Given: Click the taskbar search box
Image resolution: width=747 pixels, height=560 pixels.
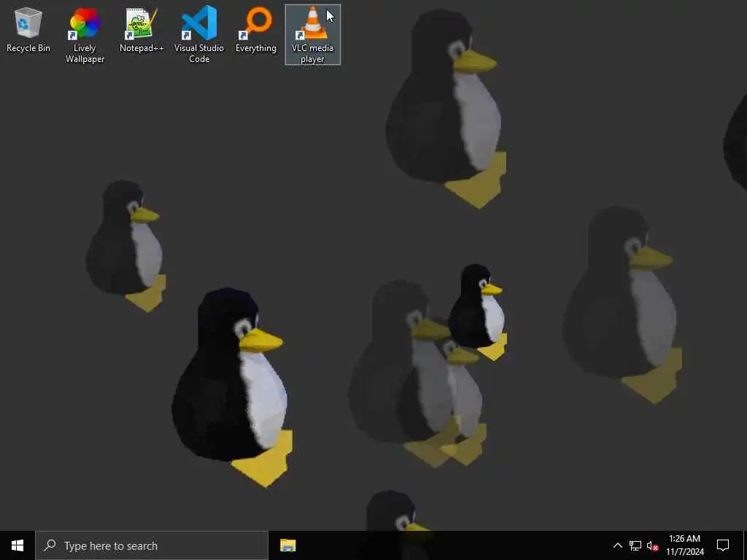Looking at the screenshot, I should pyautogui.click(x=152, y=545).
